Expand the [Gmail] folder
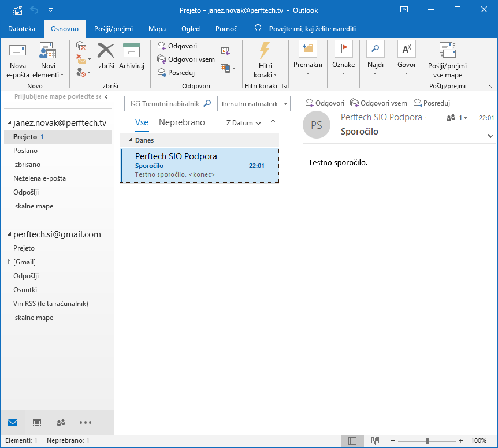This screenshot has height=448, width=498. (9, 262)
